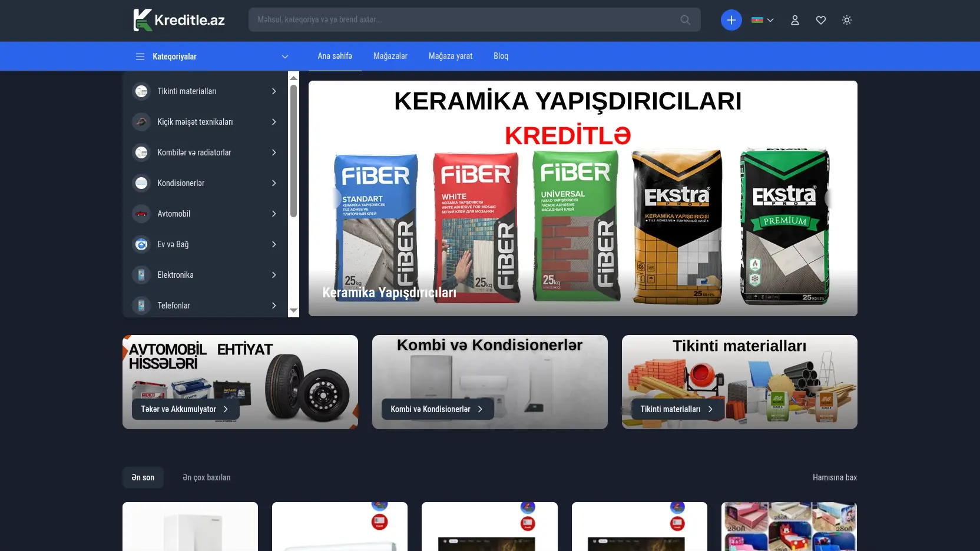The height and width of the screenshot is (551, 980).
Task: Click the Telefonlar category icon
Action: pos(141,306)
